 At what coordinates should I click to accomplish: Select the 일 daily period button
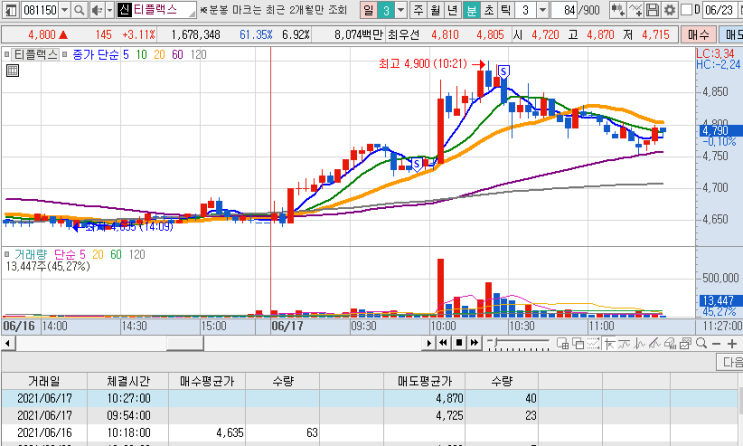click(x=368, y=10)
